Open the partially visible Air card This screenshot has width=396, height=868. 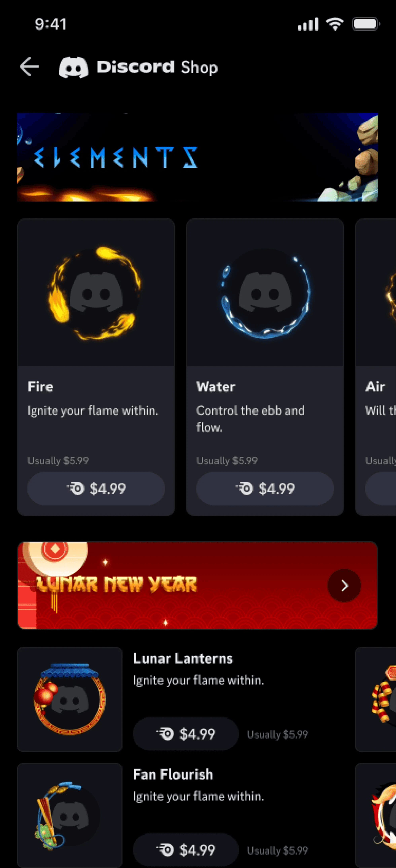point(376,367)
